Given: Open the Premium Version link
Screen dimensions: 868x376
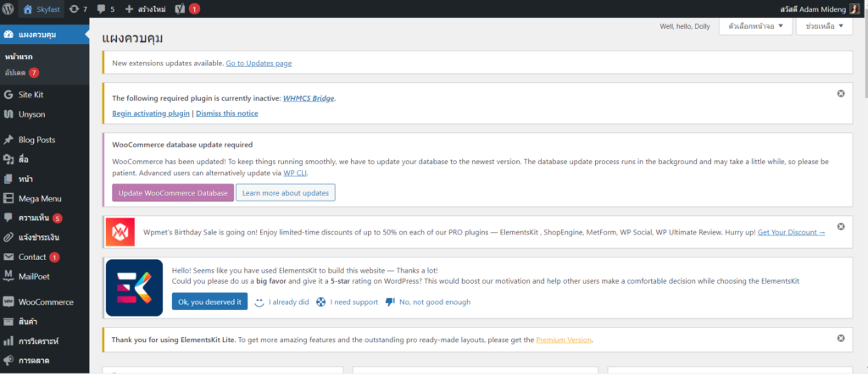Looking at the screenshot, I should coord(564,340).
